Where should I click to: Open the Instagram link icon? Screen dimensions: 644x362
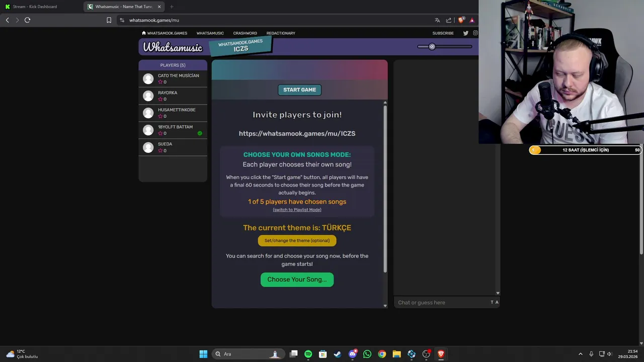pyautogui.click(x=475, y=33)
